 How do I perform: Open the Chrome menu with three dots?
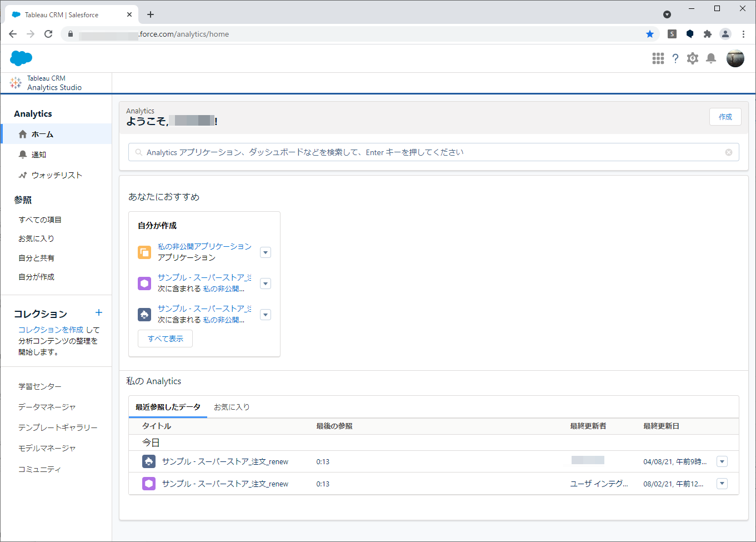(743, 34)
